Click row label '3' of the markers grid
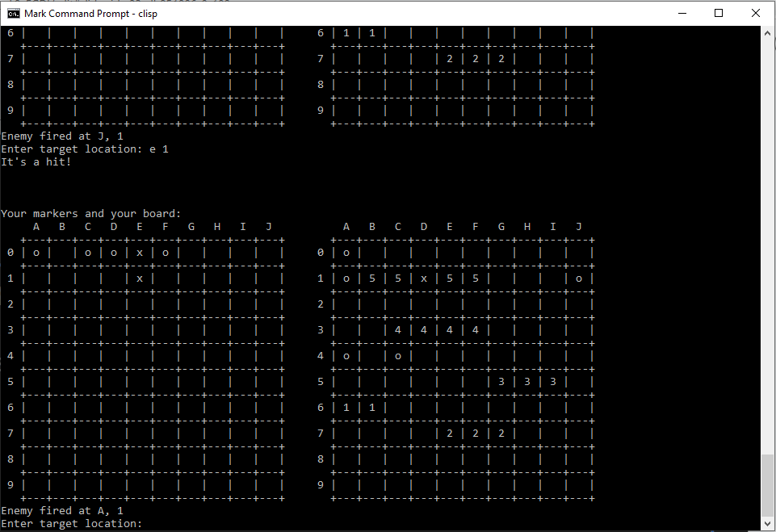776x532 pixels. [x=10, y=329]
